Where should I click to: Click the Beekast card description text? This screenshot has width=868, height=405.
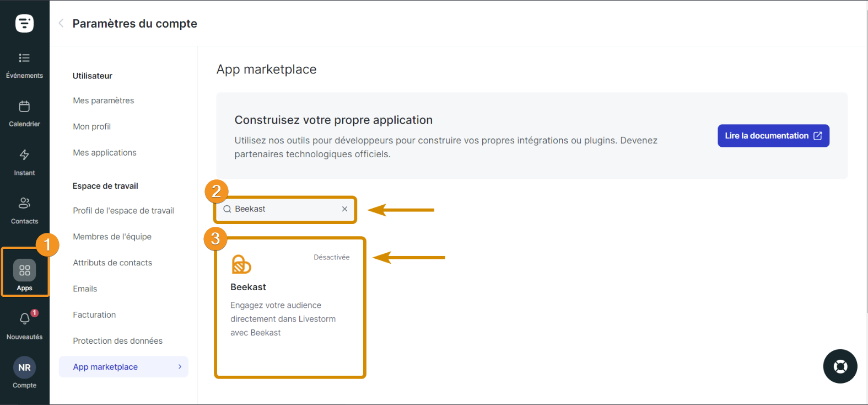(283, 319)
